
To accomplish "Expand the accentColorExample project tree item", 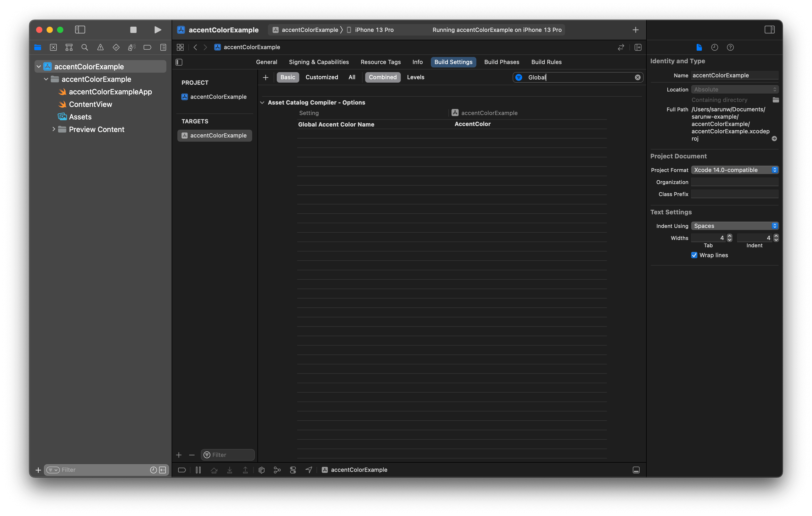I will point(37,66).
